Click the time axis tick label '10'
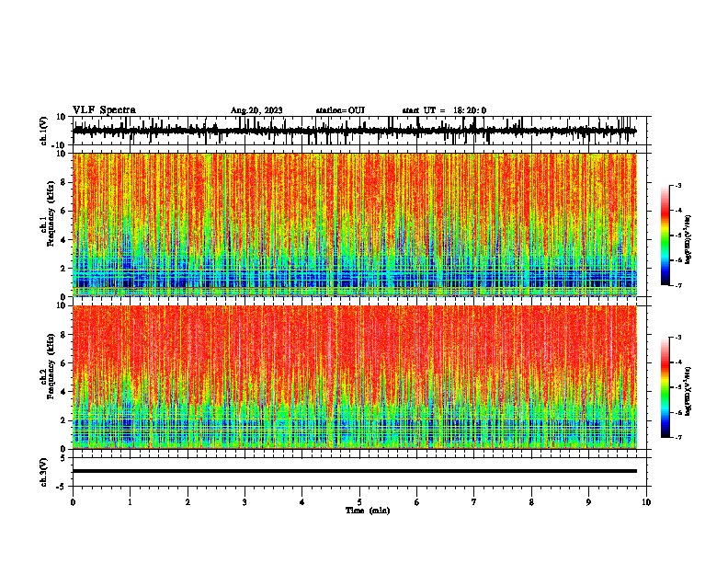 [646, 502]
